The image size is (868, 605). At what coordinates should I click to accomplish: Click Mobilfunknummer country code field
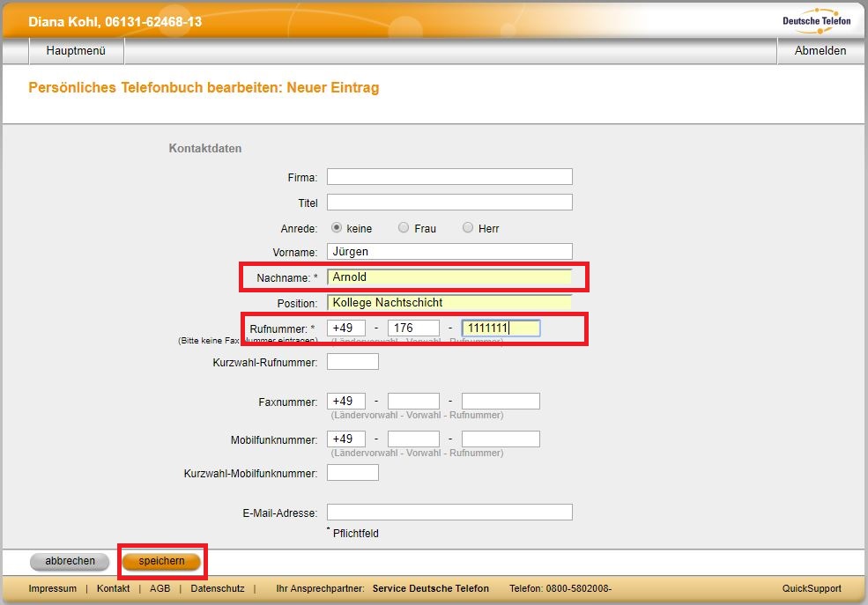tap(346, 439)
